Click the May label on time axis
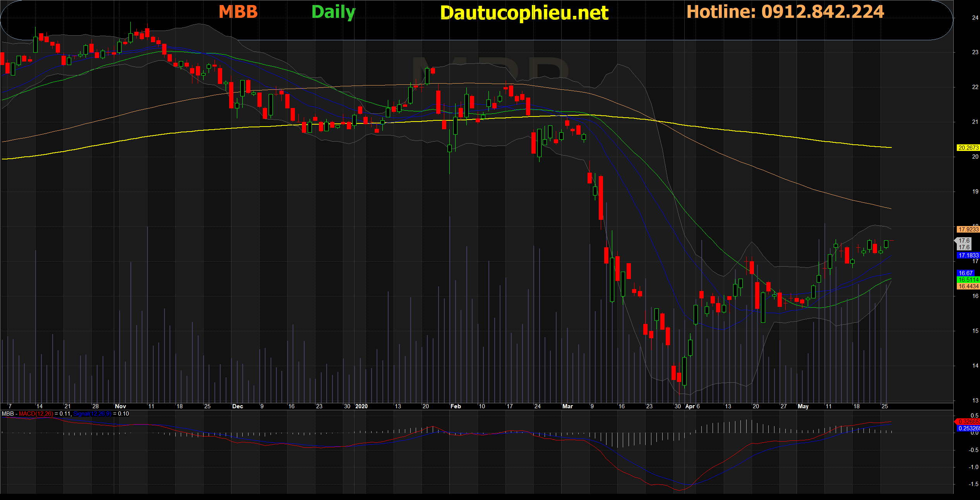Image resolution: width=980 pixels, height=500 pixels. point(803,406)
